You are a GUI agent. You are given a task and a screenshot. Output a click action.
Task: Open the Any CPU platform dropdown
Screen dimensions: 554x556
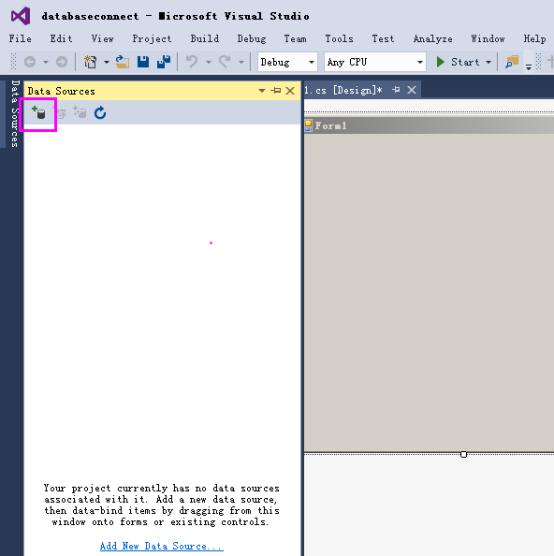tap(375, 62)
